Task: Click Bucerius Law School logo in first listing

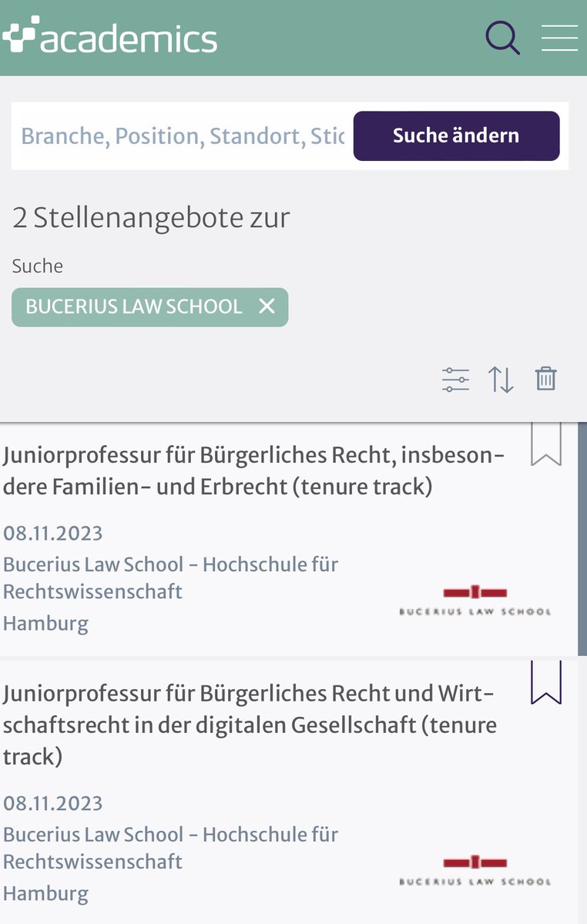Action: pyautogui.click(x=475, y=601)
